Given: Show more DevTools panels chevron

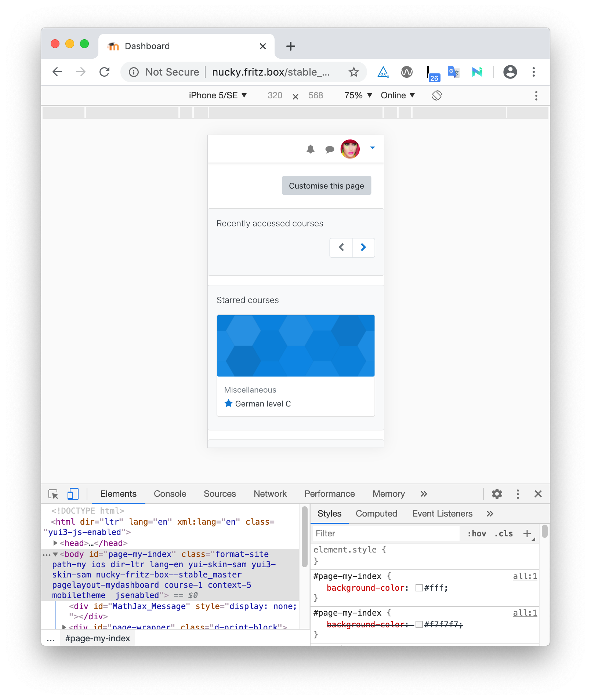Looking at the screenshot, I should pos(424,494).
